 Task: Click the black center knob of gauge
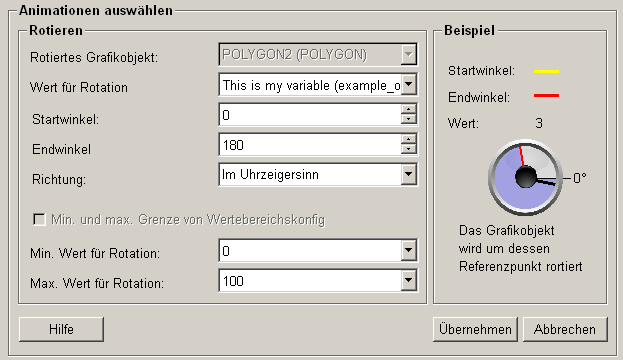coord(526,177)
